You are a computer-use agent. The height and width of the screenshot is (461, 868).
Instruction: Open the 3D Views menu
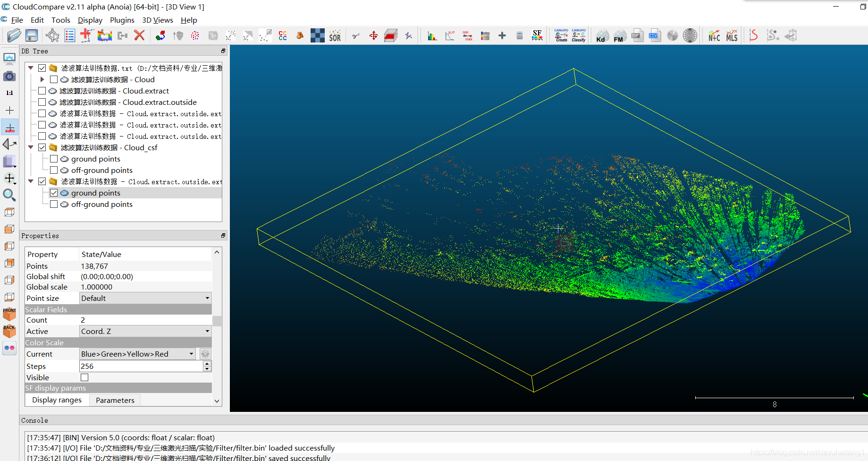pyautogui.click(x=158, y=20)
